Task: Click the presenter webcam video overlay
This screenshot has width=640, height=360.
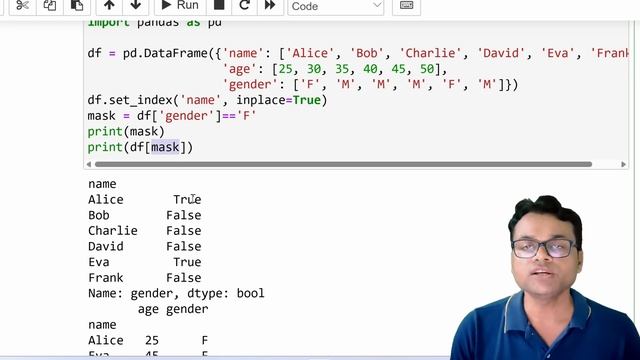Action: click(x=545, y=278)
